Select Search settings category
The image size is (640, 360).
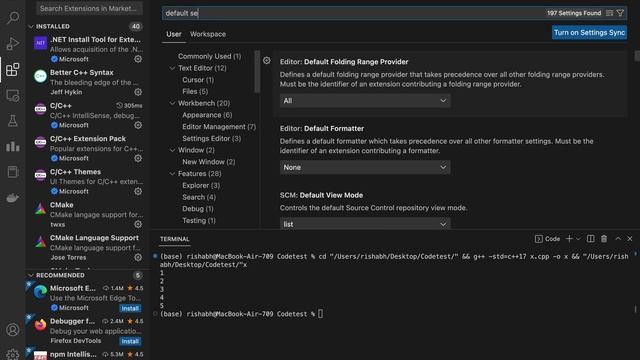pos(199,197)
